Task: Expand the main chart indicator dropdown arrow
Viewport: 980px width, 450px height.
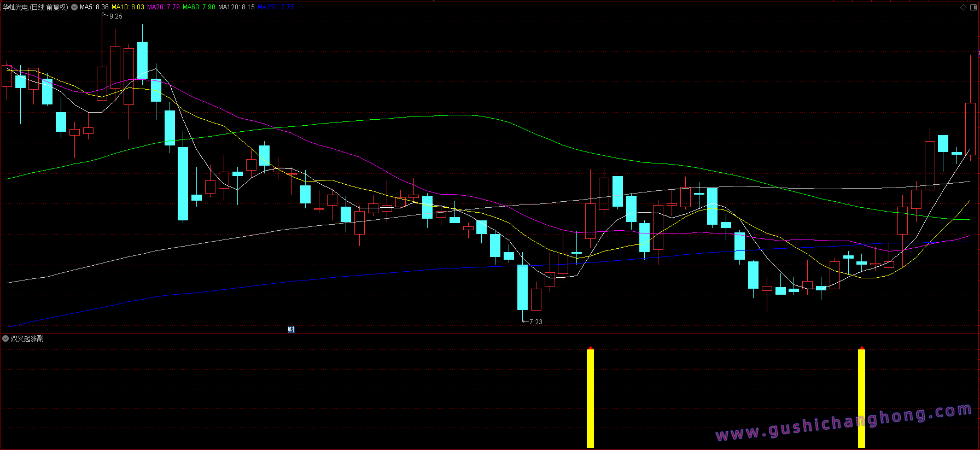Action: coord(74,7)
